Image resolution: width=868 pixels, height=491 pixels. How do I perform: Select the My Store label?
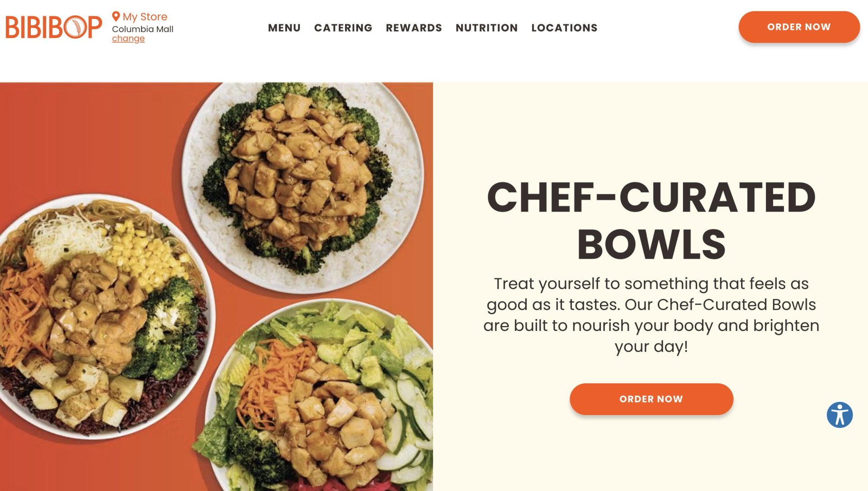click(x=145, y=17)
